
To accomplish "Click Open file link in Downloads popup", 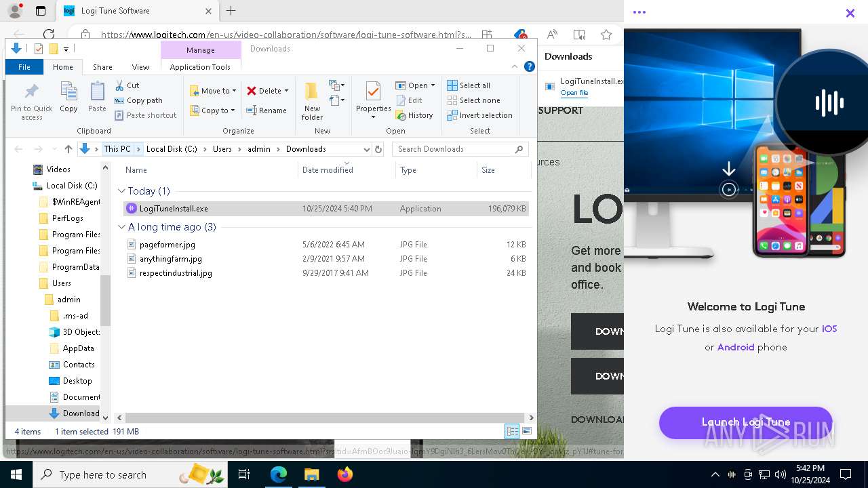I will tap(574, 93).
